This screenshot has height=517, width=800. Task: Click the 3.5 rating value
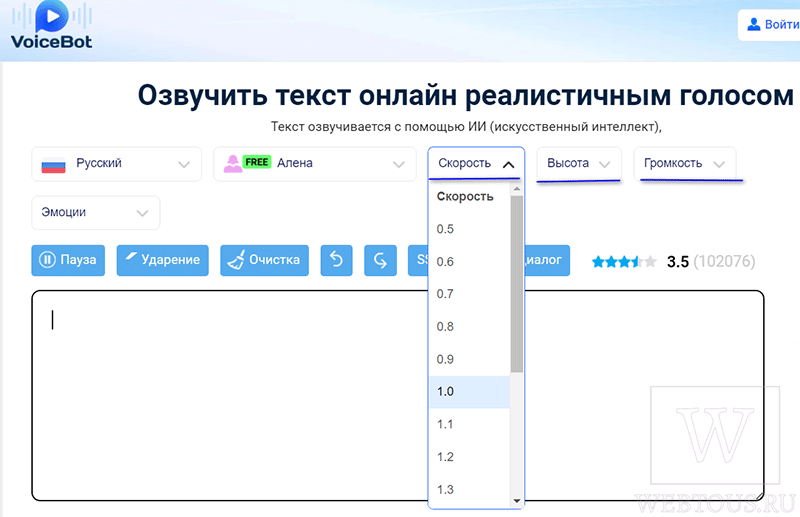(x=678, y=262)
